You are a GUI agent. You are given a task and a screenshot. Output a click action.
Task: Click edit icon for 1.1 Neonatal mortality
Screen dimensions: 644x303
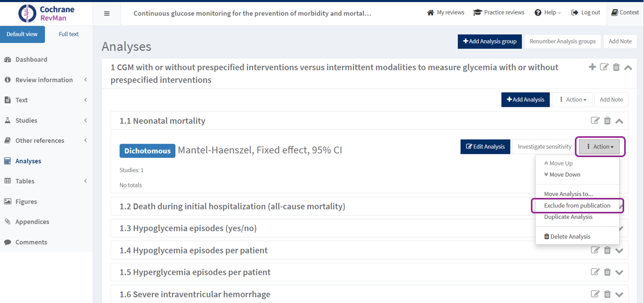(595, 121)
